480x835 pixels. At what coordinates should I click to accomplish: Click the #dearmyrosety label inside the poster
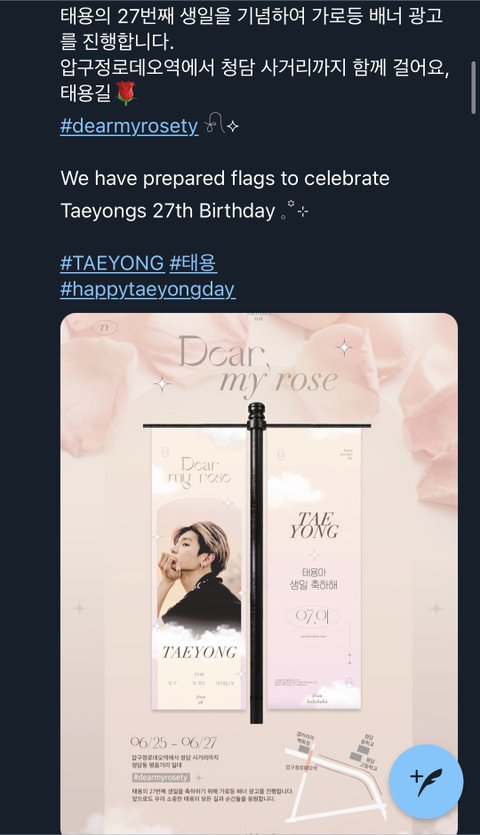point(160,777)
